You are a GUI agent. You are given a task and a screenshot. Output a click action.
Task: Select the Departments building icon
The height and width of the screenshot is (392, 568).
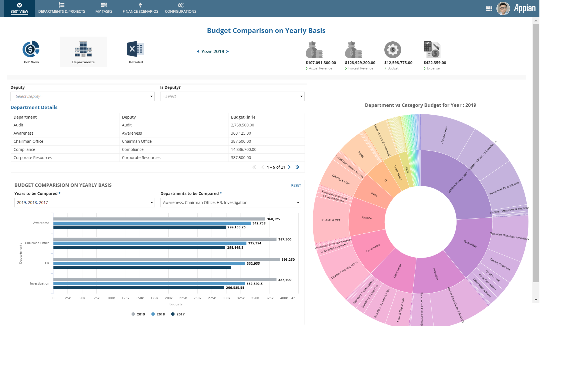point(83,49)
